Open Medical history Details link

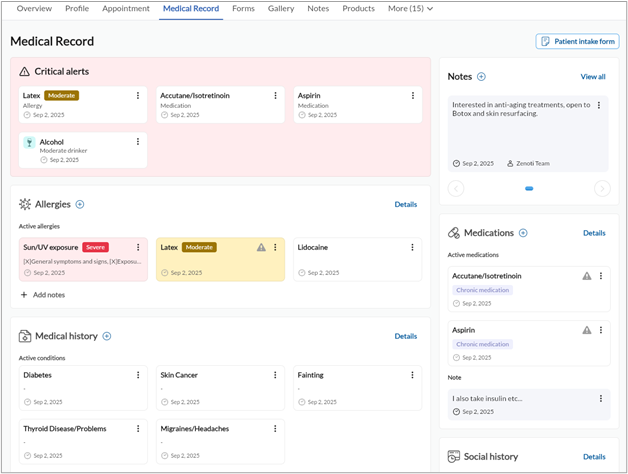(406, 336)
